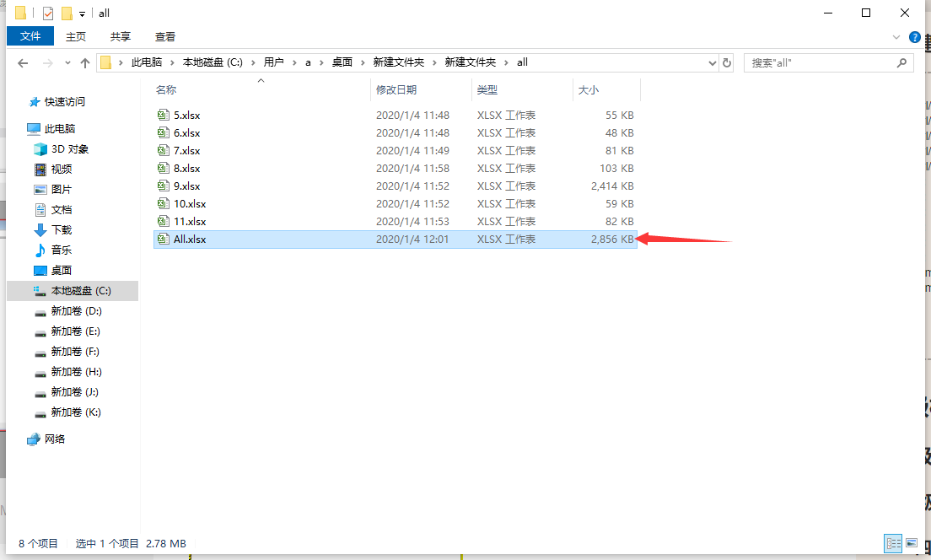Click the 2,414 KB size cell
931x560 pixels.
612,186
